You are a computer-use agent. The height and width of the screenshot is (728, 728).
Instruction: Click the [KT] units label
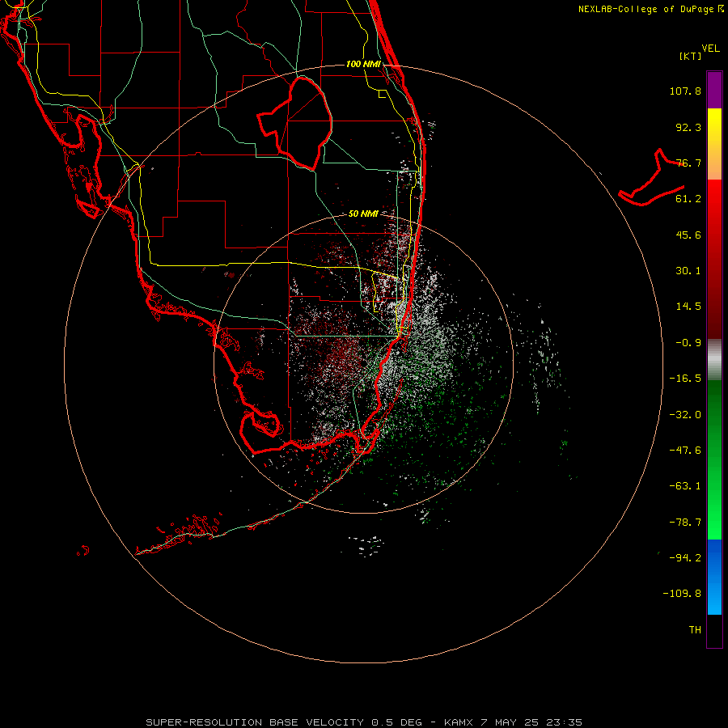(x=691, y=56)
